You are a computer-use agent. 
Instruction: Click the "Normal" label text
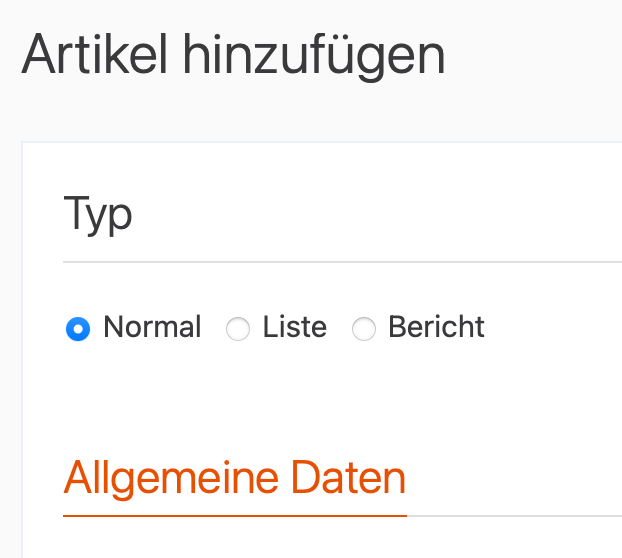pos(152,327)
